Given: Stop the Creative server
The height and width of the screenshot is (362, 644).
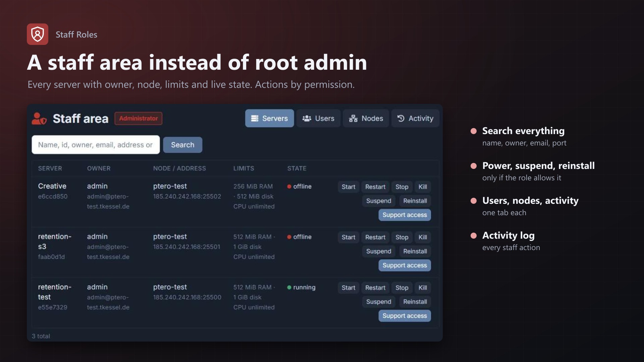Looking at the screenshot, I should 402,187.
